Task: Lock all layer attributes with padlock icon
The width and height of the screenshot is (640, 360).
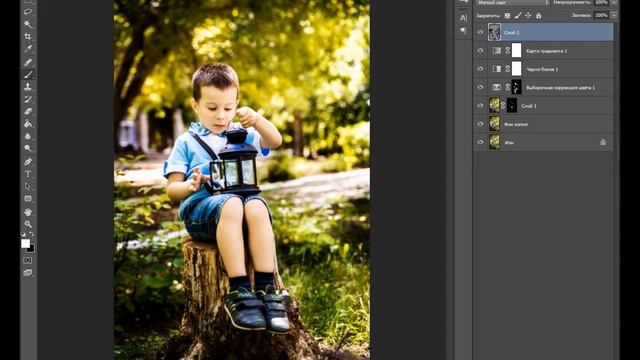Action: click(538, 16)
